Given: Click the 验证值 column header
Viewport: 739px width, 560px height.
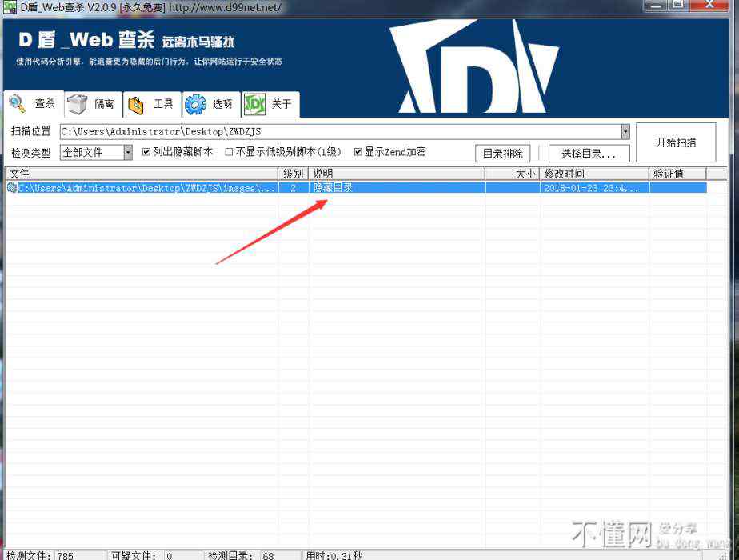Looking at the screenshot, I should [677, 174].
